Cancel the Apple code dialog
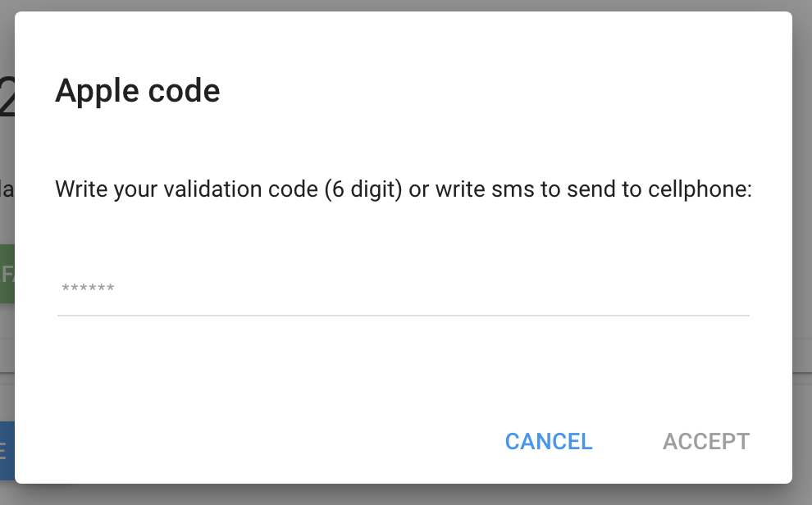Image resolution: width=812 pixels, height=505 pixels. pos(549,441)
